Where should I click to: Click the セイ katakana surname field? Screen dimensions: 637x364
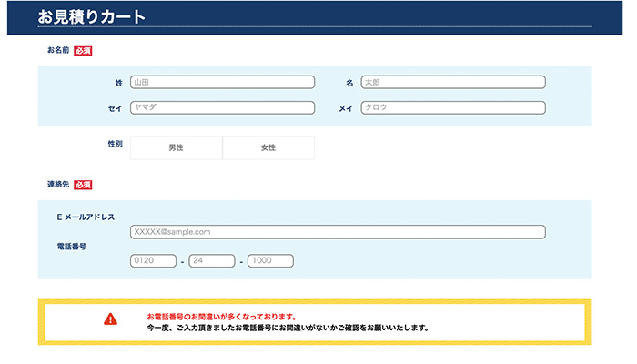(223, 107)
